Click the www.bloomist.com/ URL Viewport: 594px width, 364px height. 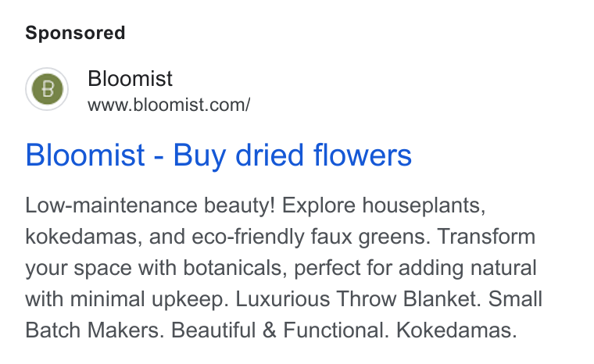click(x=169, y=105)
